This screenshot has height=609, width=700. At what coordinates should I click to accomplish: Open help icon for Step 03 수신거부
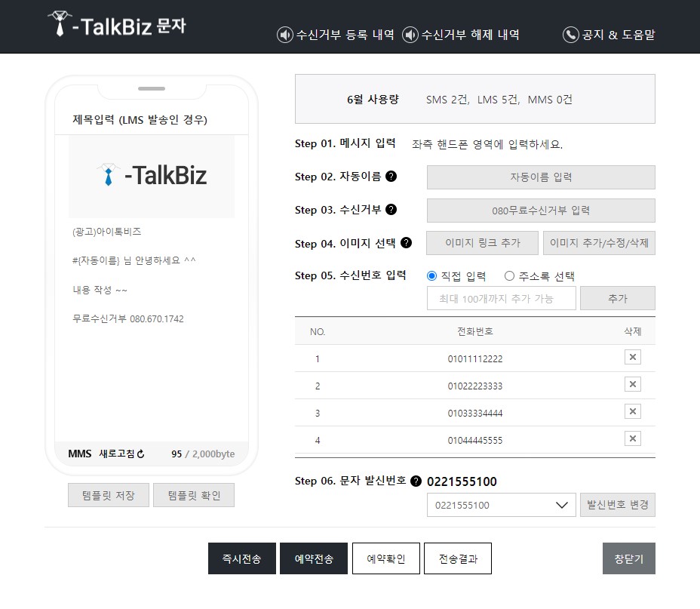pyautogui.click(x=391, y=209)
